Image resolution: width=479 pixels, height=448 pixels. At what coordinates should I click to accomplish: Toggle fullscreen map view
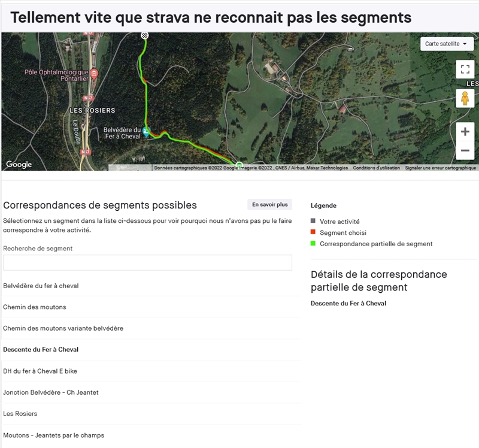click(465, 69)
